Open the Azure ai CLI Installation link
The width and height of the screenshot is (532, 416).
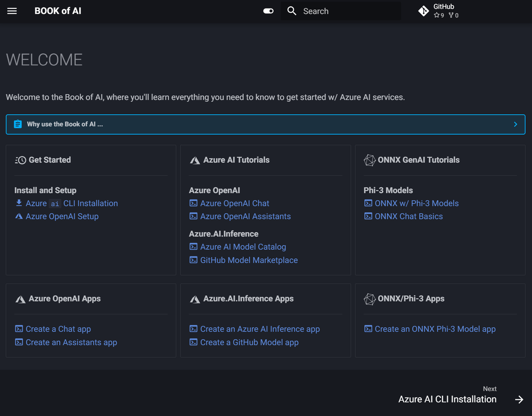pyautogui.click(x=72, y=203)
